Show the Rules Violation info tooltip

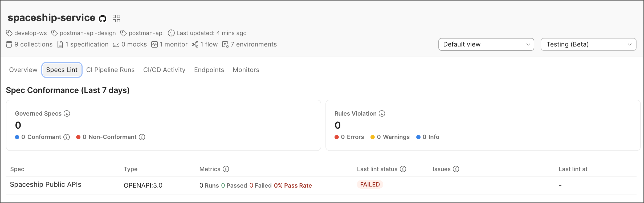(x=382, y=113)
